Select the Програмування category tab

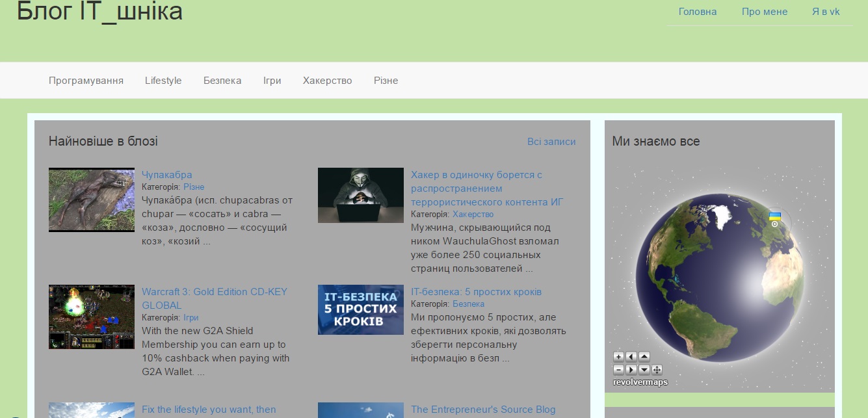click(86, 81)
